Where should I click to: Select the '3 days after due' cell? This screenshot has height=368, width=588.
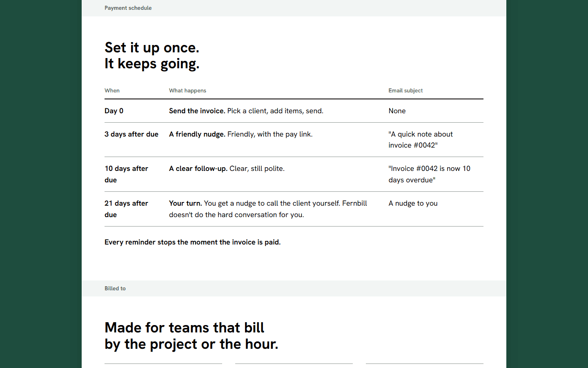tap(131, 134)
